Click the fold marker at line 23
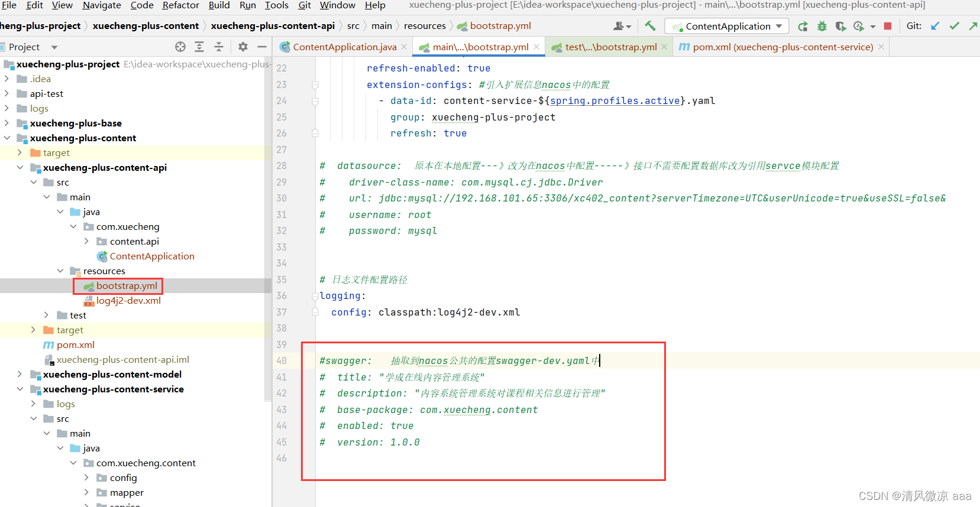This screenshot has width=980, height=507. point(315,85)
